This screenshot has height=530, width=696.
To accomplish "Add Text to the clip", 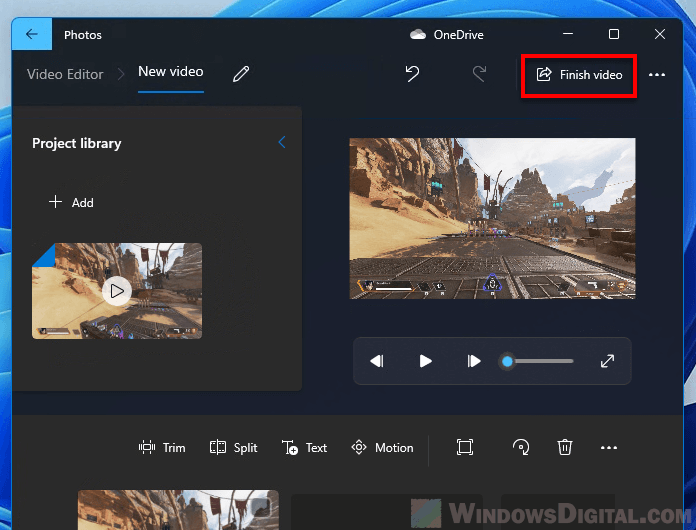I will pyautogui.click(x=304, y=447).
